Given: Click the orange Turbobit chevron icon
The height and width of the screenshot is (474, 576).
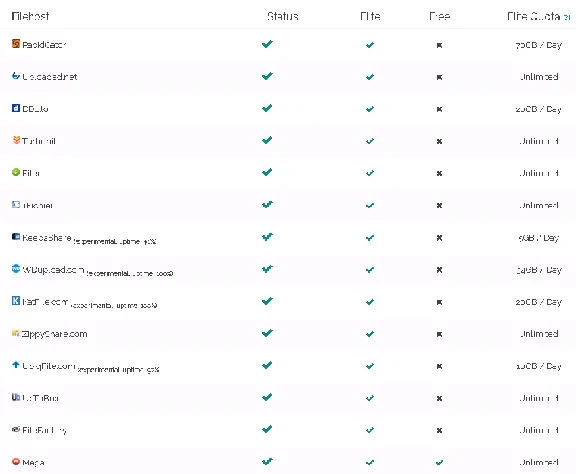Looking at the screenshot, I should [x=16, y=140].
